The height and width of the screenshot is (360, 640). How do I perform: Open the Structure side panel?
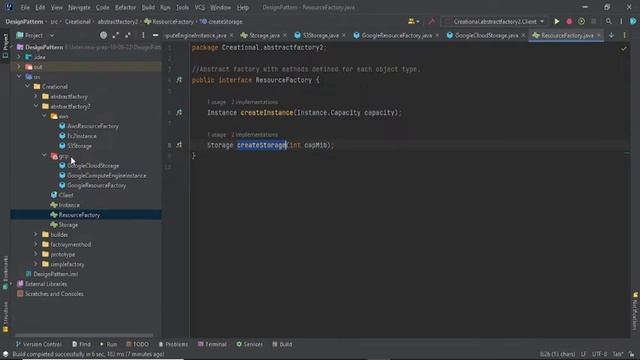tap(5, 317)
